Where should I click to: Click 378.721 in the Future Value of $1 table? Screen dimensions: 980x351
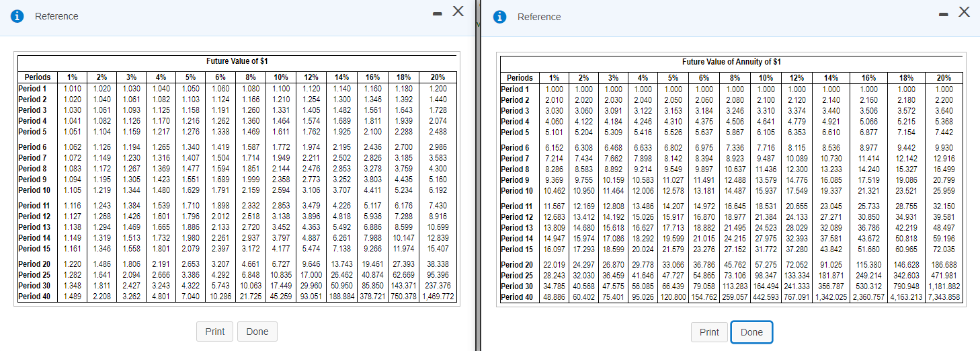[x=373, y=297]
